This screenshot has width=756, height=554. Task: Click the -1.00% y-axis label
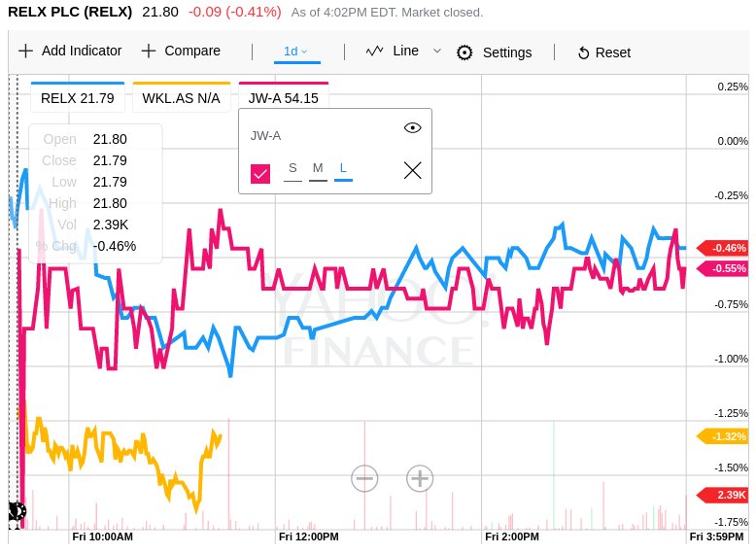click(x=731, y=360)
